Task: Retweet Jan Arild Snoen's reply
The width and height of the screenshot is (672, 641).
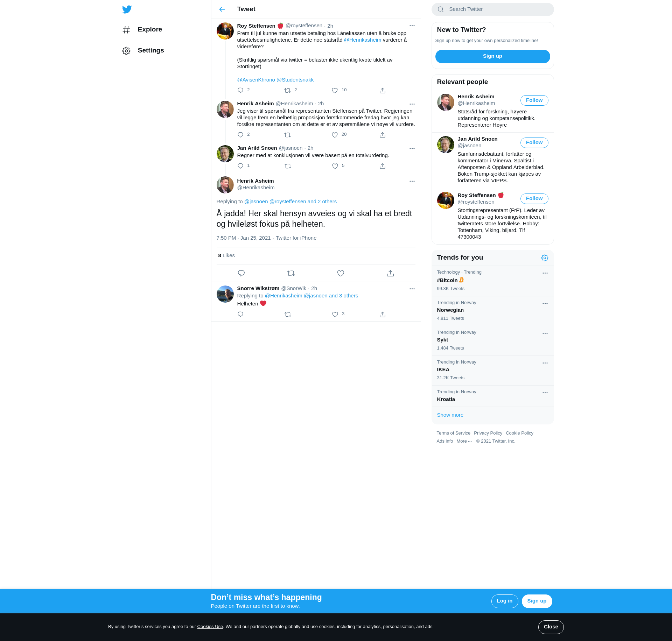Action: 288,166
